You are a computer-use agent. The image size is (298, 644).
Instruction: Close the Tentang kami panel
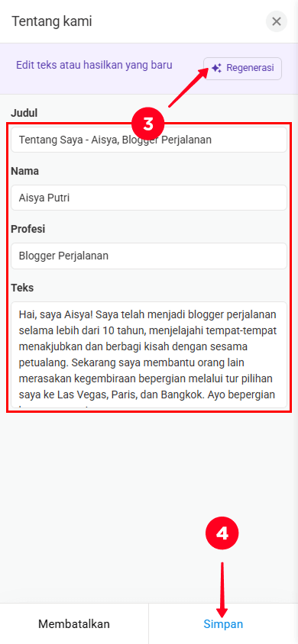pos(276,21)
